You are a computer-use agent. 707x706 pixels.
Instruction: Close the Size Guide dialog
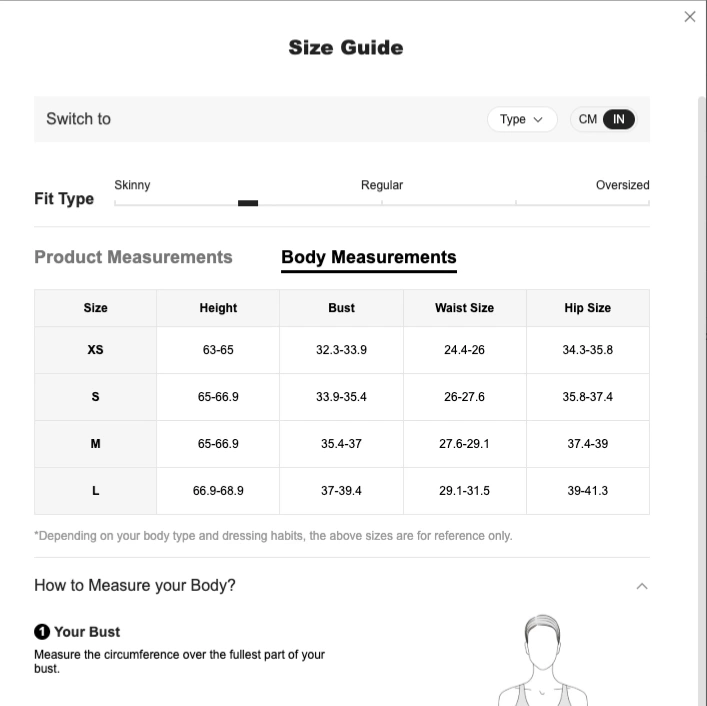[x=689, y=17]
